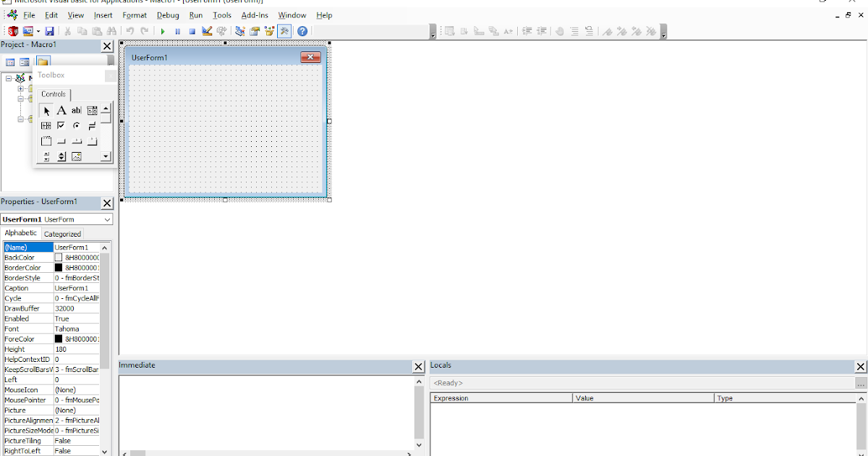Pick the OptionButton control from the Toolbox

(x=76, y=125)
